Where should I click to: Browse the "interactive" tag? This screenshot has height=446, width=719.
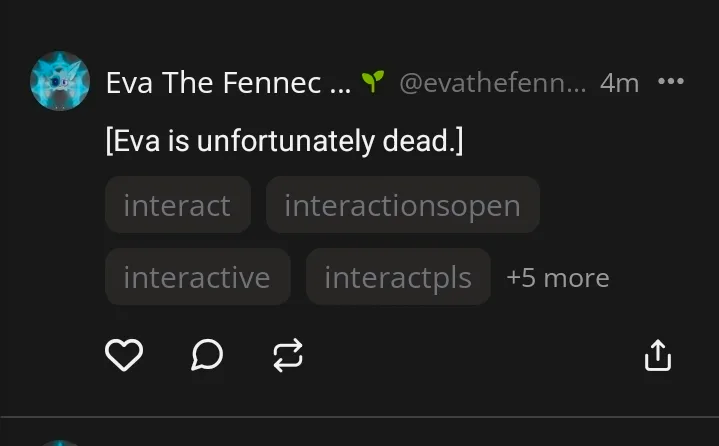coord(197,277)
